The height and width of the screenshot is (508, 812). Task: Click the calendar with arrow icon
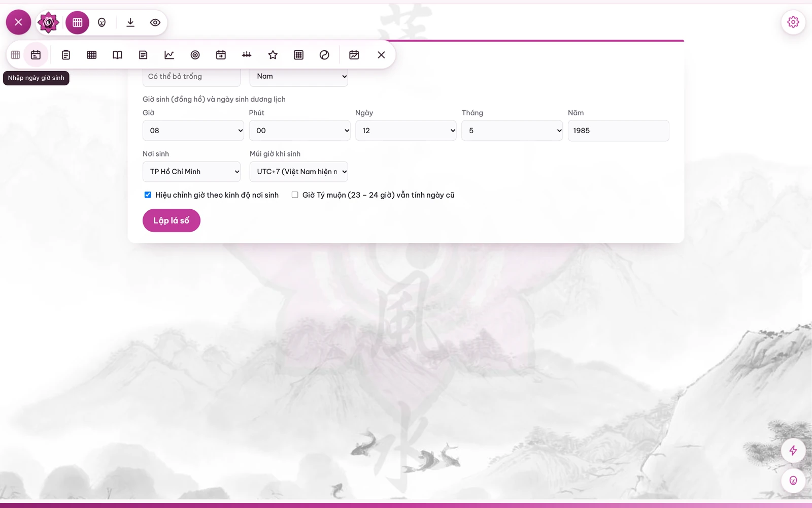221,55
